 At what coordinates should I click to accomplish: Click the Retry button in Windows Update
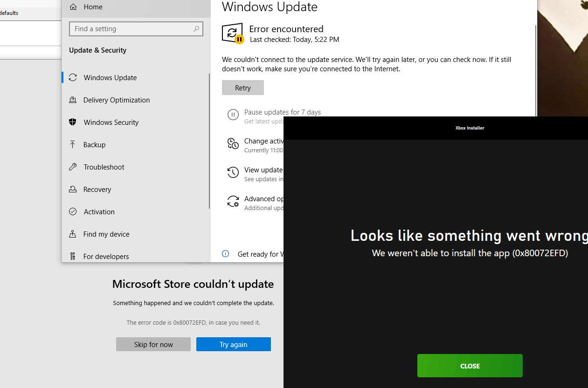(x=243, y=88)
